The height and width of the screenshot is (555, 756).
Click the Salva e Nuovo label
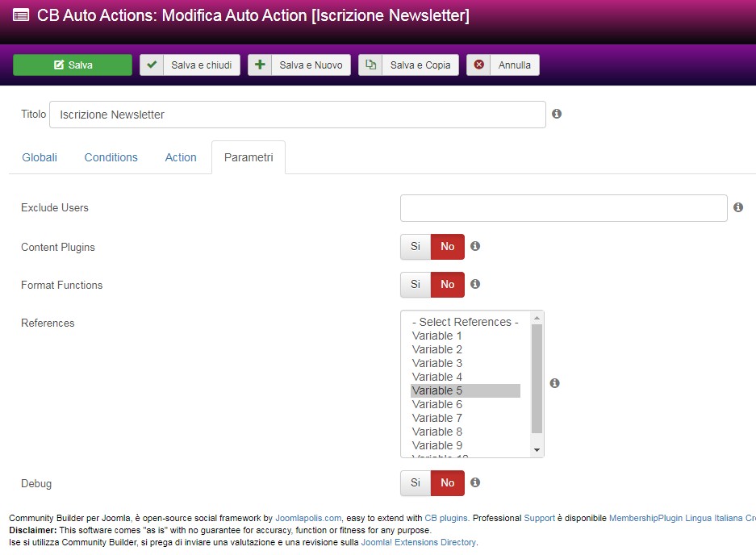point(311,65)
